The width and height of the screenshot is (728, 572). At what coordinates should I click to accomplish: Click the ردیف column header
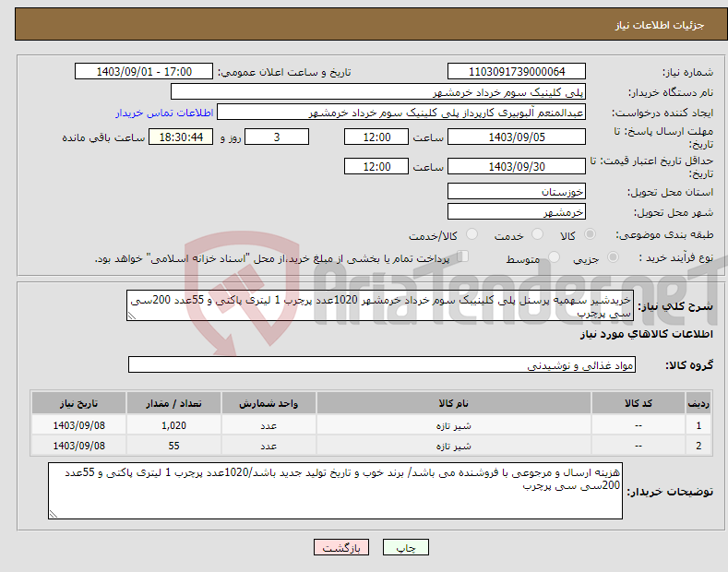coord(698,403)
